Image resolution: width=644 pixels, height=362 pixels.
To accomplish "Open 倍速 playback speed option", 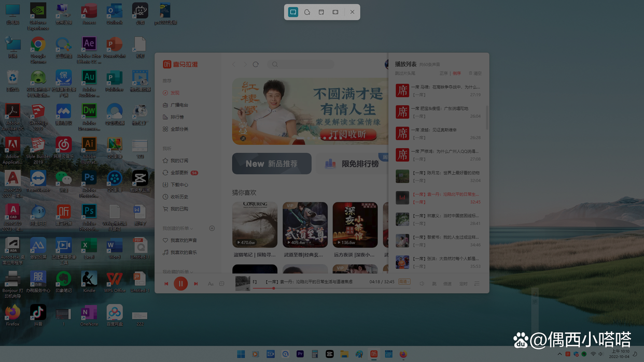I will tap(447, 284).
